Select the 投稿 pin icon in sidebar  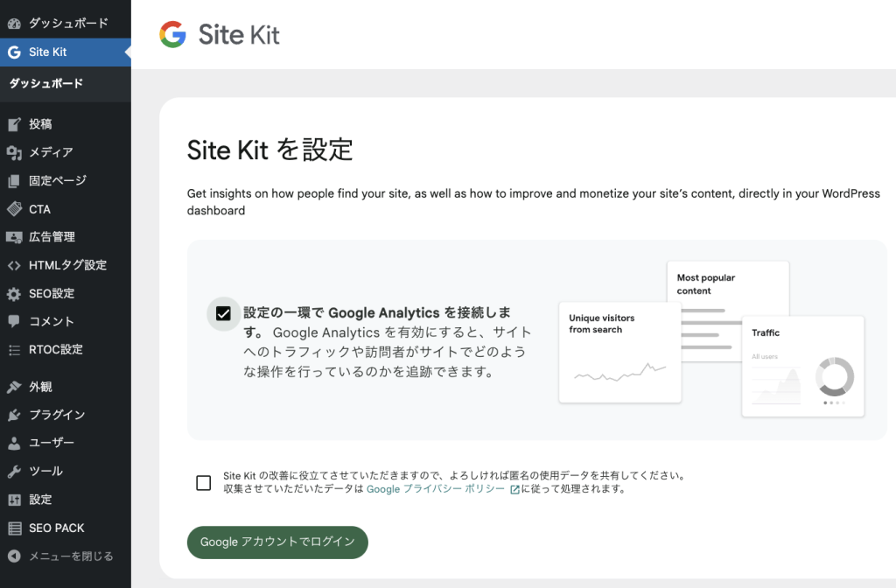point(13,124)
